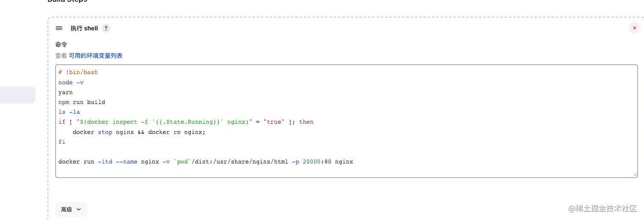Click the 'ls -la' command line

[69, 112]
